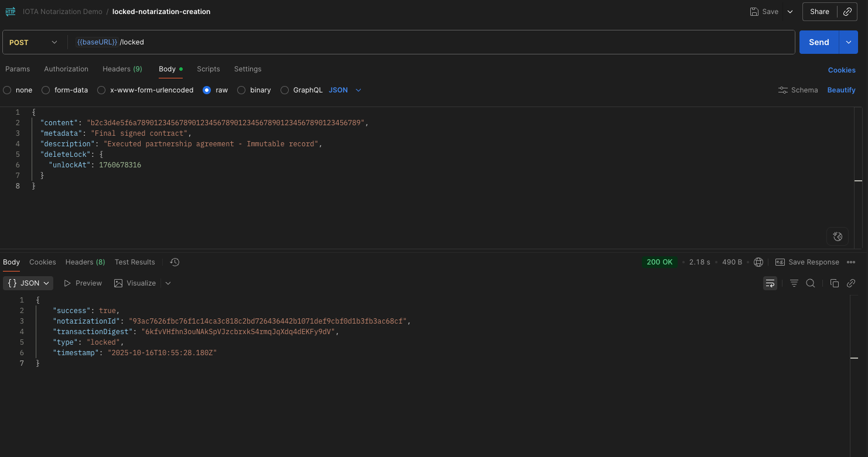This screenshot has height=457, width=868.
Task: Send the locked notarization request
Action: [818, 42]
